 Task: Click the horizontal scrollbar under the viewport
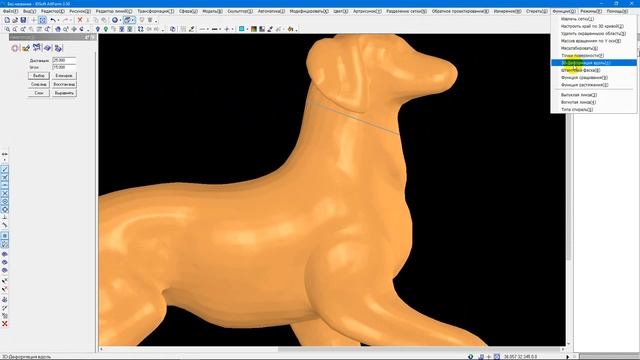(331, 349)
